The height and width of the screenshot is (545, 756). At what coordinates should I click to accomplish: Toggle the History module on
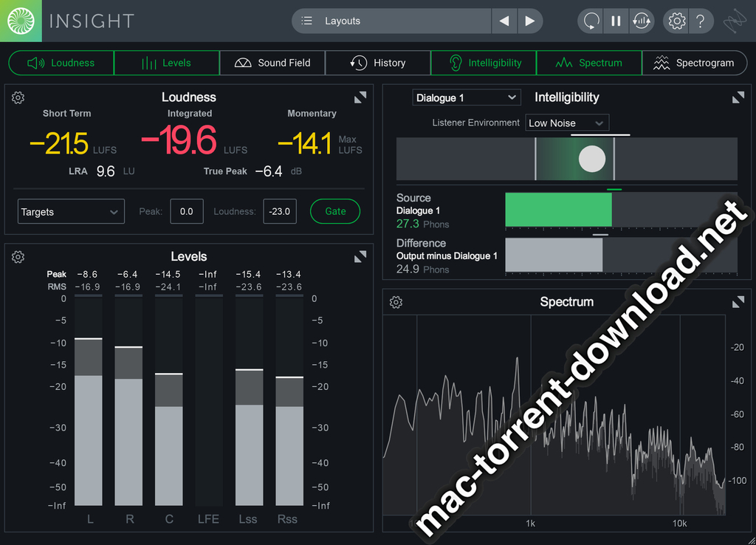coord(378,64)
